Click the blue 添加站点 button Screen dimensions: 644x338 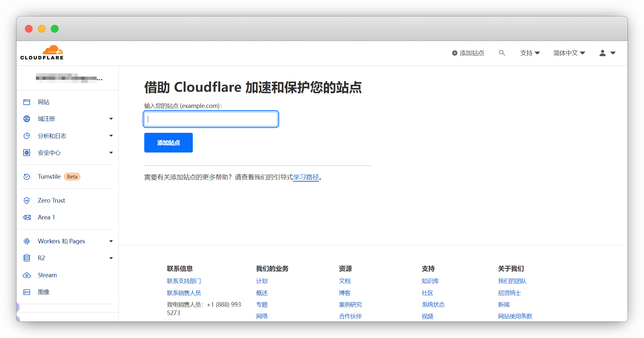tap(169, 143)
